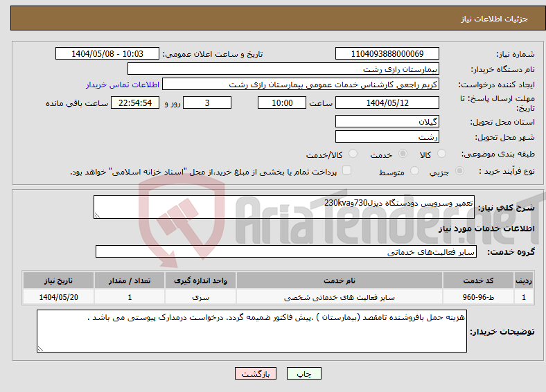546x392 pixels.
Task: Click the نام خدمت column header
Action: tap(340, 280)
